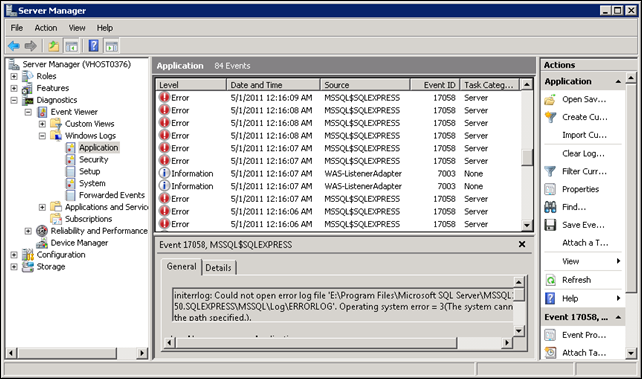
Task: Collapse the Application section in Actions pane
Action: [x=618, y=82]
